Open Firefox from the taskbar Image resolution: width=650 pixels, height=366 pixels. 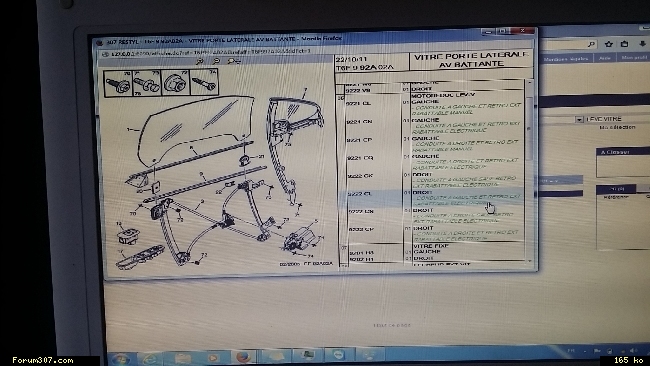[x=244, y=356]
